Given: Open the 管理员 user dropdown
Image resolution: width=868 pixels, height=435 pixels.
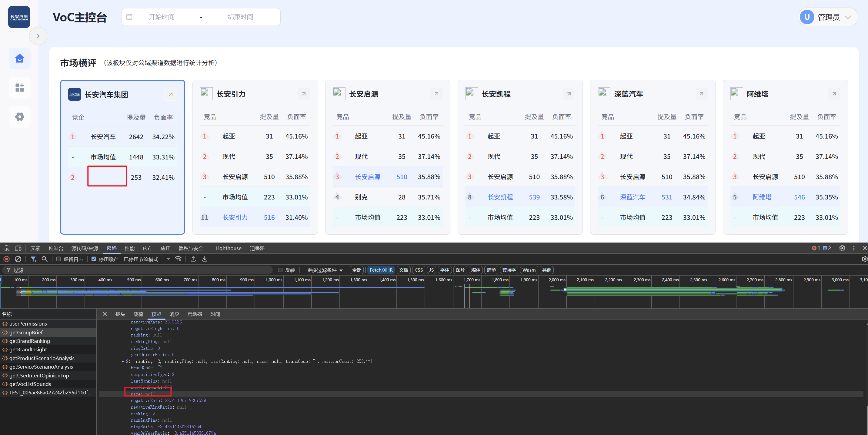Looking at the screenshot, I should [x=828, y=17].
